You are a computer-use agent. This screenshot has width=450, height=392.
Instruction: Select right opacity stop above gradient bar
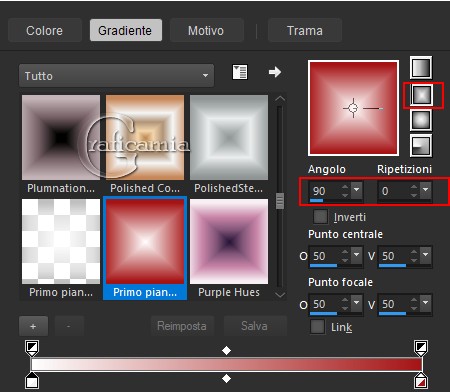click(x=421, y=348)
